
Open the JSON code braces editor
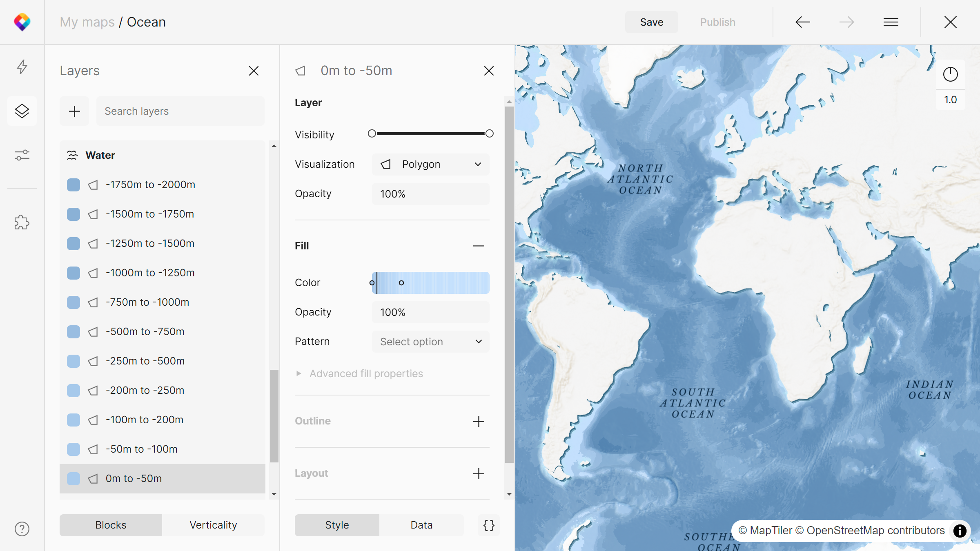point(489,525)
